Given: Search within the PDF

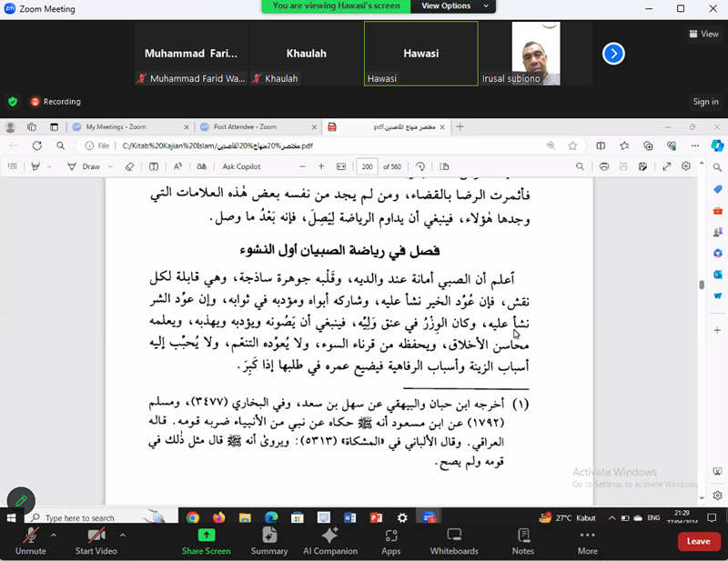Looking at the screenshot, I should coord(580,166).
